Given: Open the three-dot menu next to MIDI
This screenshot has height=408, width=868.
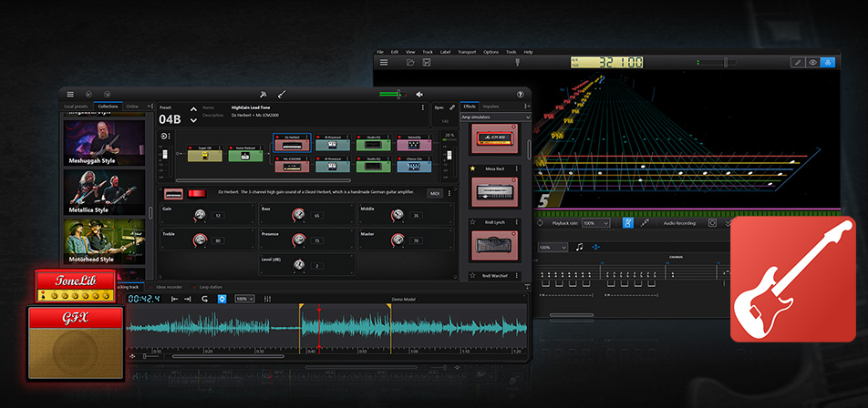Looking at the screenshot, I should 449,193.
